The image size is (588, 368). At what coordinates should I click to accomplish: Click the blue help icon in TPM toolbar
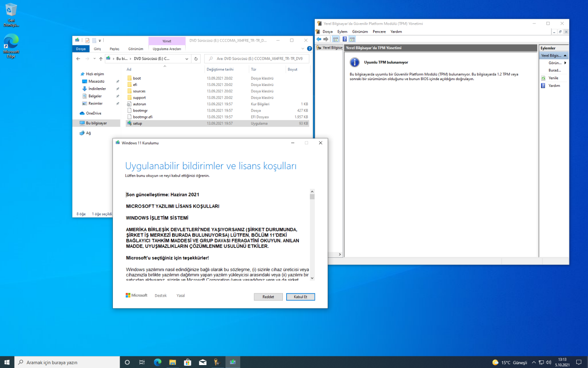[x=345, y=39]
